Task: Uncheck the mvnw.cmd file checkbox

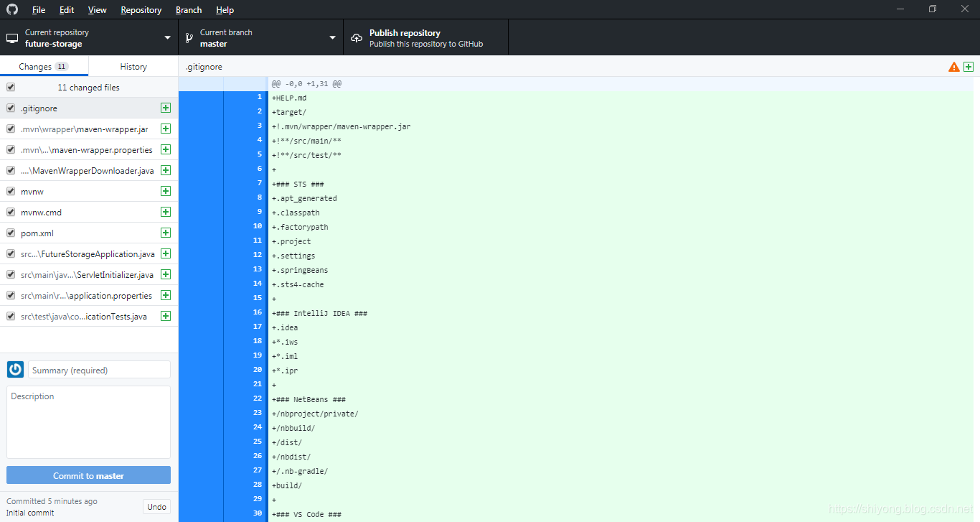Action: tap(10, 212)
